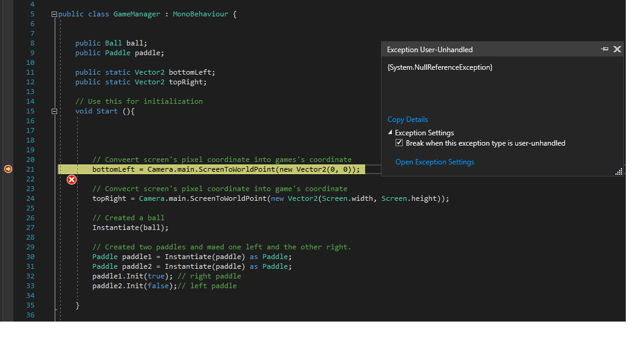The image size is (644, 361).
Task: Click the breakpoint execution marker in the margin
Action: coord(8,169)
